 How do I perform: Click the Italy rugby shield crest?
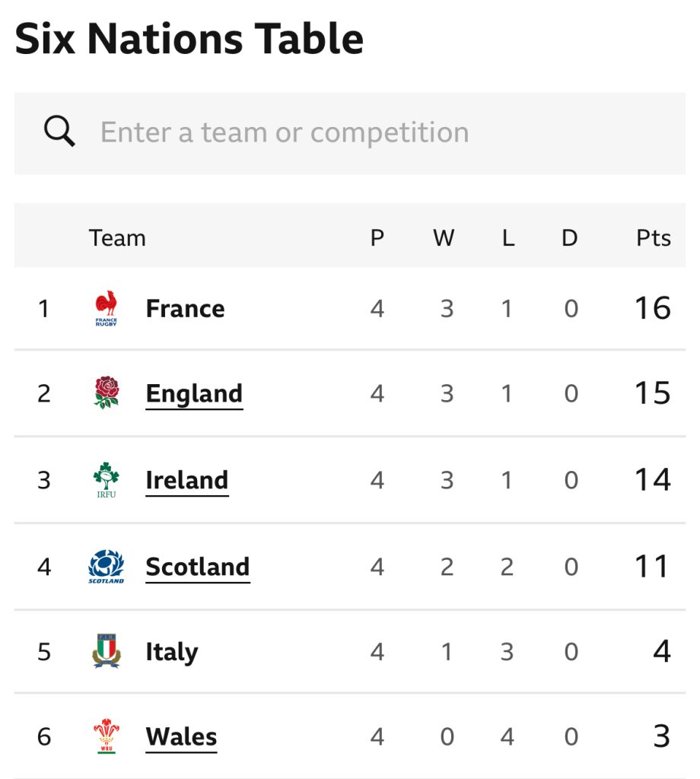click(x=107, y=652)
